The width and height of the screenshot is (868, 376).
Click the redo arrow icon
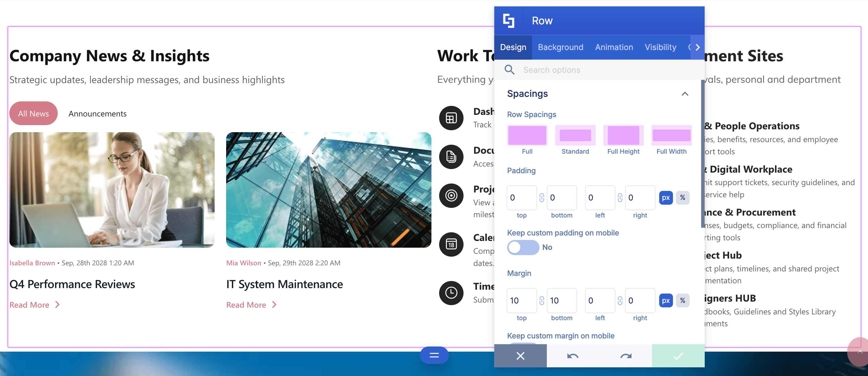[x=626, y=355]
